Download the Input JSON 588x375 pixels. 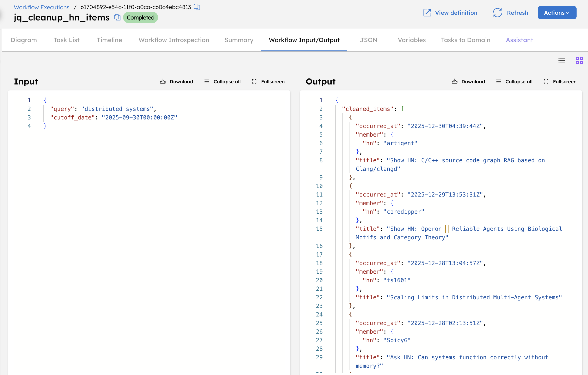[177, 82]
